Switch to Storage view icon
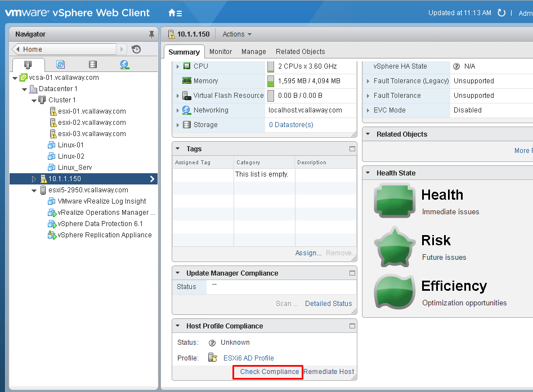The height and width of the screenshot is (392, 533). pyautogui.click(x=93, y=64)
